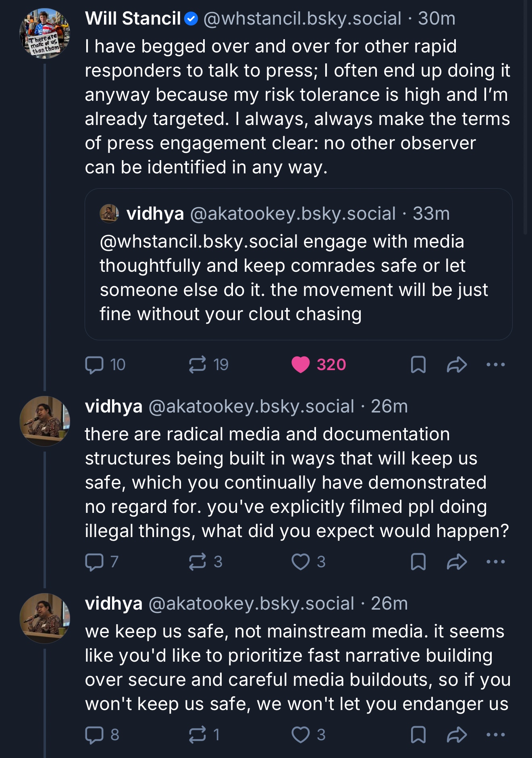Viewport: 532px width, 758px height.
Task: Repost Will Stancil's post
Action: coord(197,365)
